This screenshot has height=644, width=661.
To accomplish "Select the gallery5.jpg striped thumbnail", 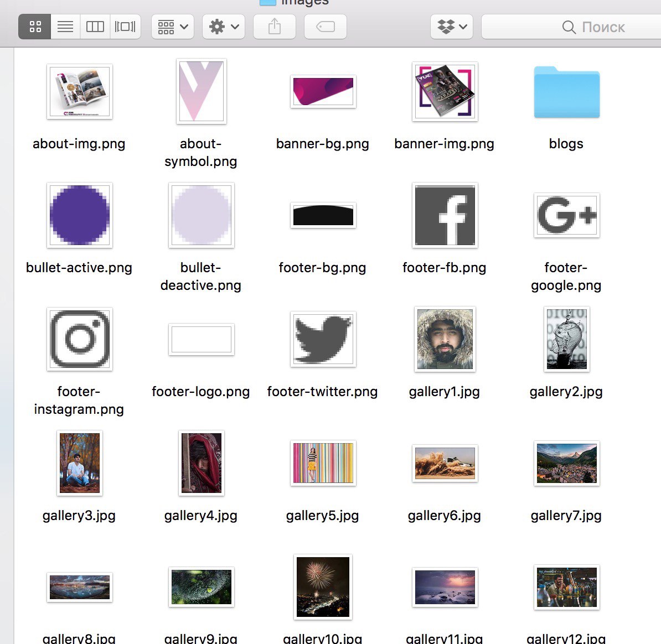I will click(x=323, y=463).
